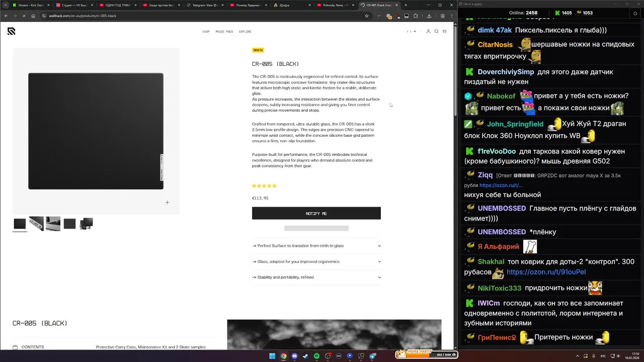Open the MOUSE PADS menu
The width and height of the screenshot is (644, 362).
point(224,31)
